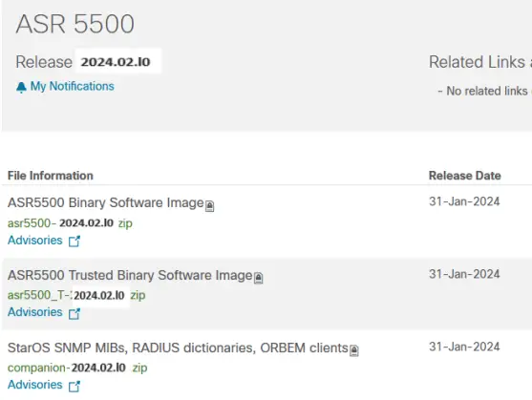
Task: Click lock icon beside ORBEM clients title
Action: click(x=354, y=350)
